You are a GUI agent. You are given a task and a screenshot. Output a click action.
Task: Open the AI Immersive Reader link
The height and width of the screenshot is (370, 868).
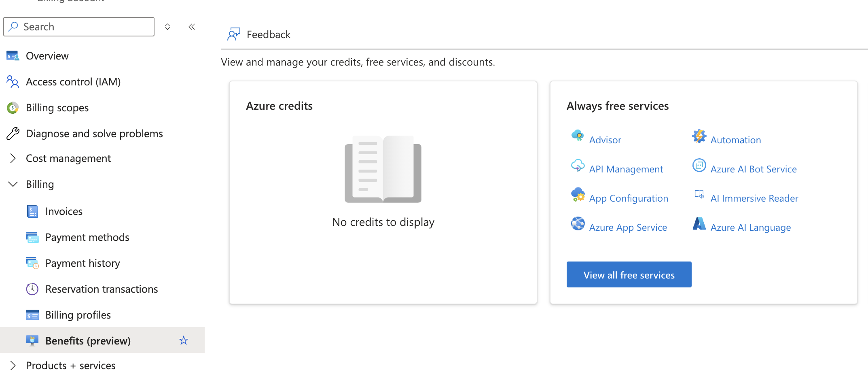pos(754,198)
